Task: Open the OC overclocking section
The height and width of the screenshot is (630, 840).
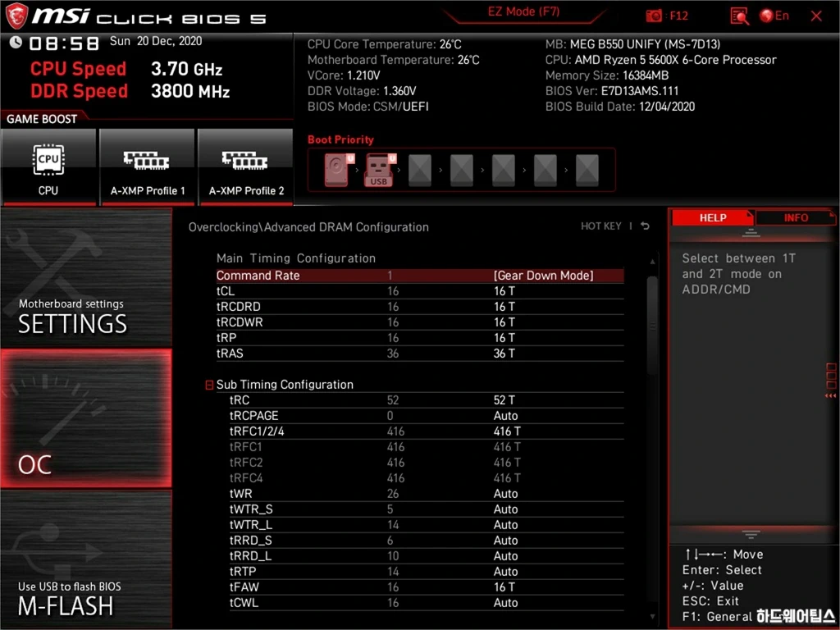Action: (x=86, y=418)
